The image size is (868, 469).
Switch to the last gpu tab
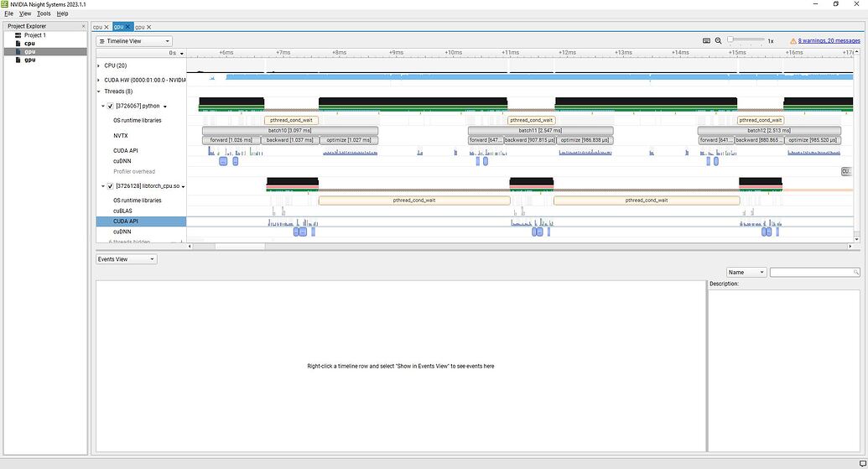(x=139, y=27)
